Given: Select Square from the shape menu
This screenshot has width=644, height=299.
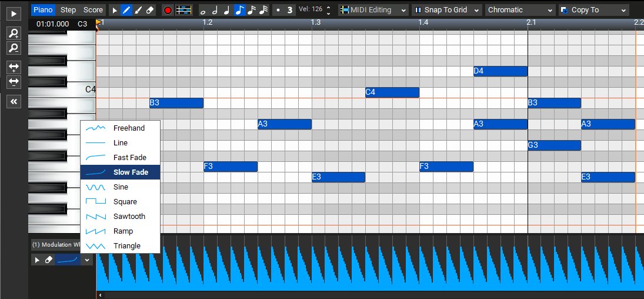Looking at the screenshot, I should pyautogui.click(x=120, y=202).
